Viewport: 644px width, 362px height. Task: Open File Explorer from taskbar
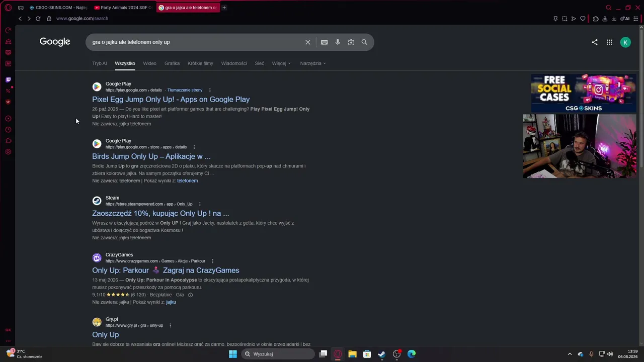[x=352, y=354]
